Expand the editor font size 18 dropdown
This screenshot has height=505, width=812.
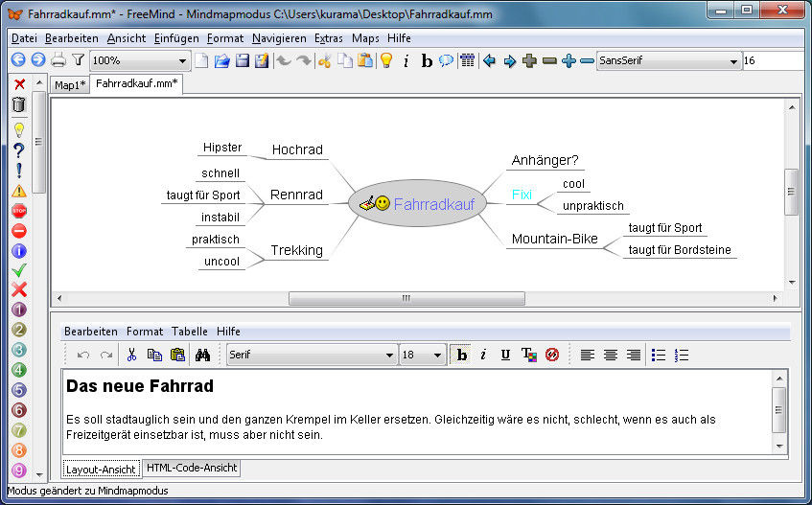[x=437, y=355]
